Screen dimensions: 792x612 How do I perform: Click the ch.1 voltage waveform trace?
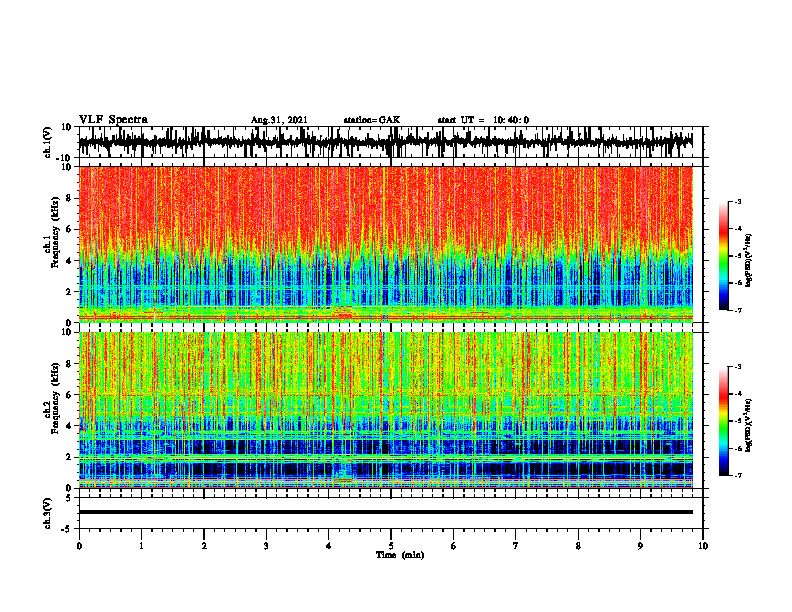385,142
